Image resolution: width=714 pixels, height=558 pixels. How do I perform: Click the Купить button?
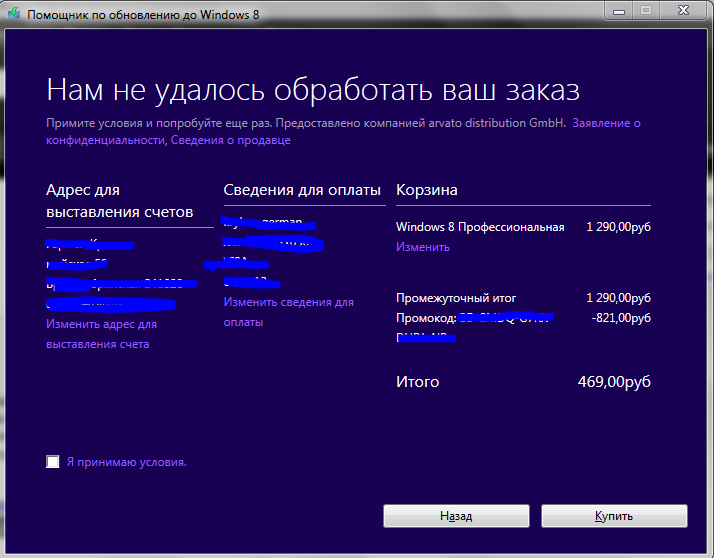pyautogui.click(x=614, y=516)
